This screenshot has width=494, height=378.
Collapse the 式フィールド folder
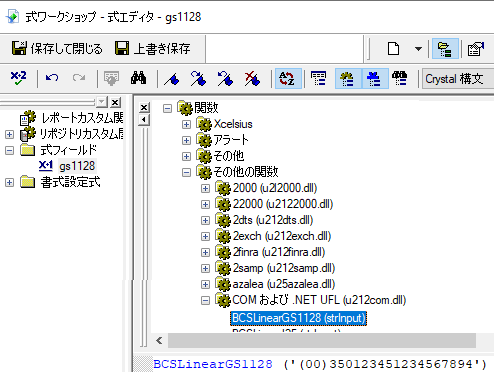[9, 150]
